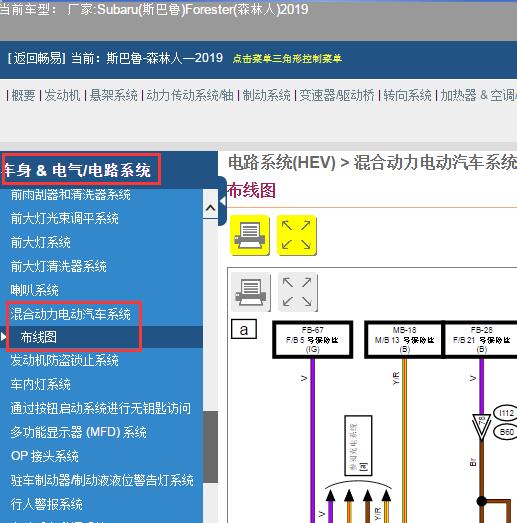Open the 概要 menu
Image resolution: width=517 pixels, height=523 pixels.
point(23,95)
